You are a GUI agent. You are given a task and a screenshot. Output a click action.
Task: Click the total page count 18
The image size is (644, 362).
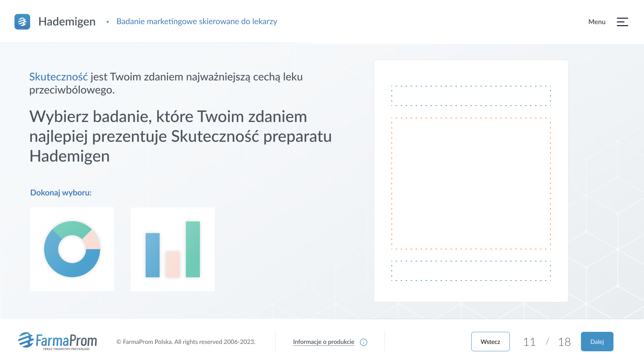[x=564, y=342]
